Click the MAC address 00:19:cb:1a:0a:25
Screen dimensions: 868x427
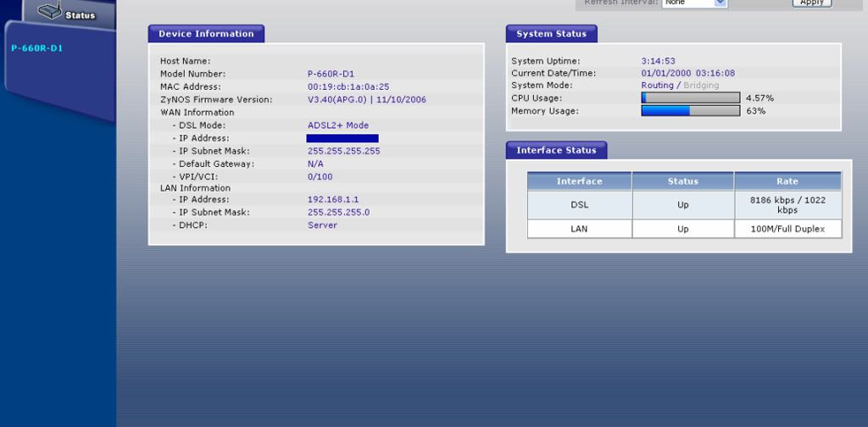pyautogui.click(x=348, y=86)
